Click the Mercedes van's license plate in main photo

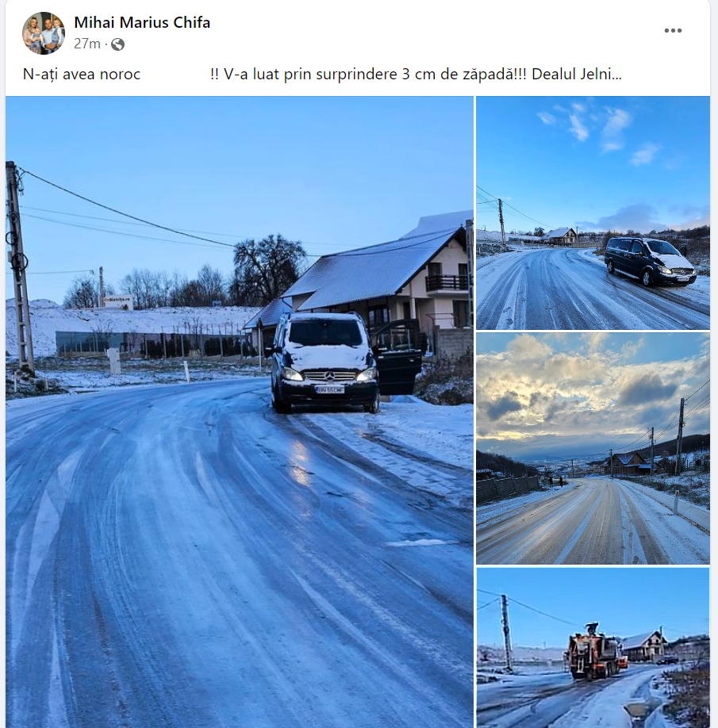coord(330,389)
